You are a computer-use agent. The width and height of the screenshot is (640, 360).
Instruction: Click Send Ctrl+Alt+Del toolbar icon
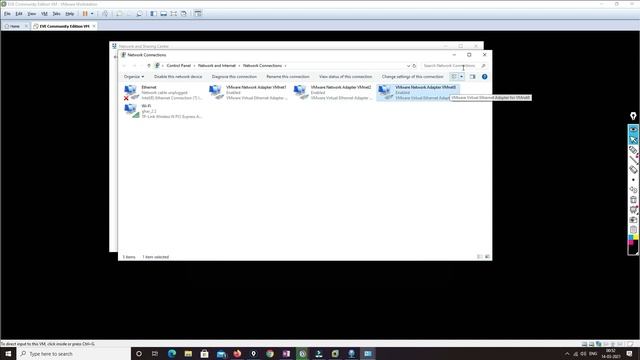pyautogui.click(x=105, y=14)
